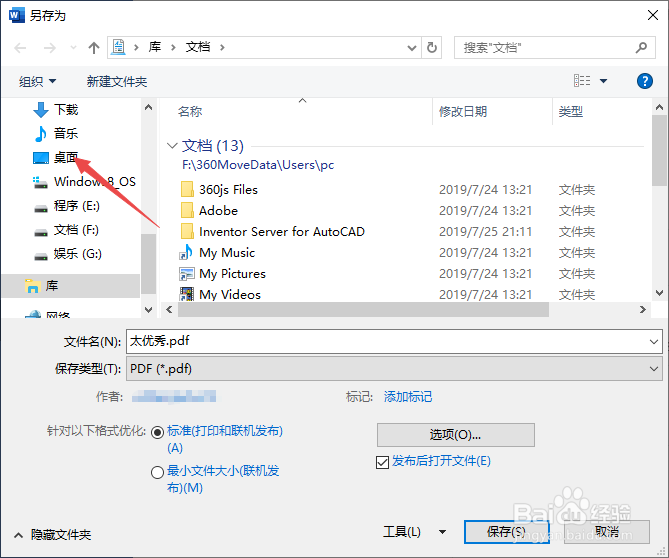Choose Standard (标准) optimization option
Screen dimensions: 669x558
[x=157, y=433]
